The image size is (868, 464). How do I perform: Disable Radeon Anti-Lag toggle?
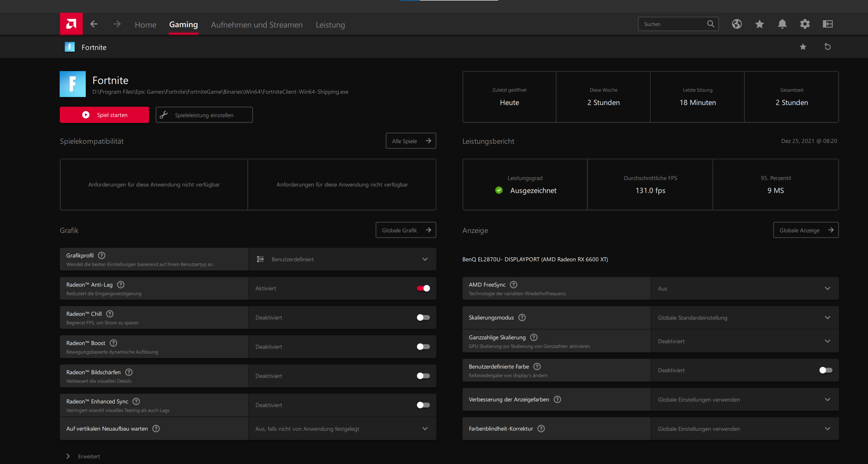(x=423, y=288)
